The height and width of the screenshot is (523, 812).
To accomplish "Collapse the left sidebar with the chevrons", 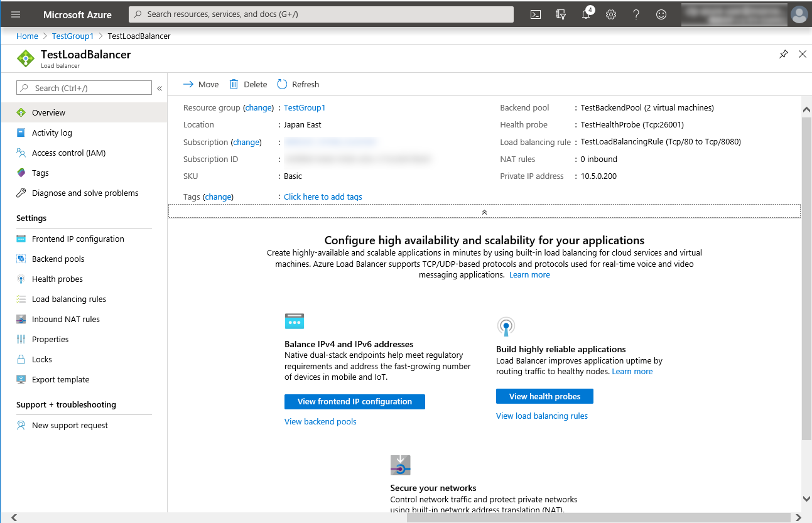I will pyautogui.click(x=159, y=88).
